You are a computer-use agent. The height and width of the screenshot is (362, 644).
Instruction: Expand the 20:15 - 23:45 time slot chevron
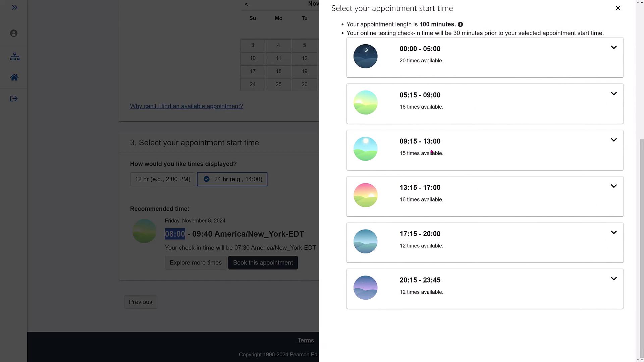(x=613, y=279)
